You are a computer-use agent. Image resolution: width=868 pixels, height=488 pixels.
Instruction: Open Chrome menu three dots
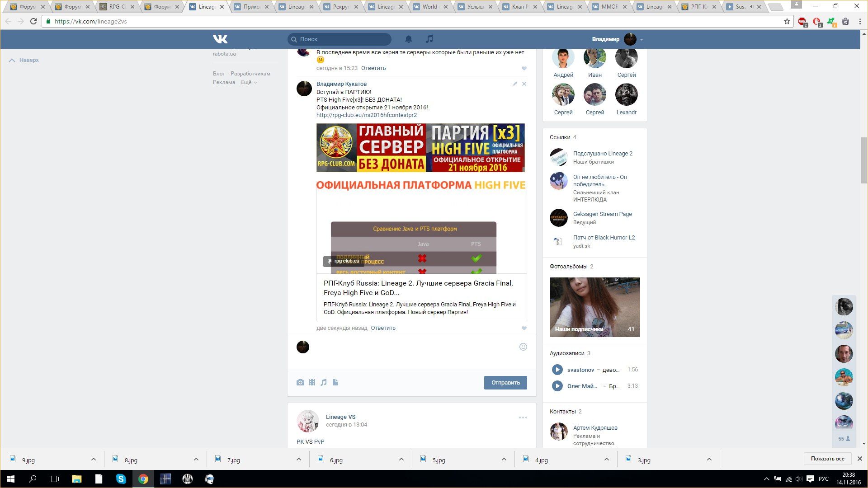point(860,21)
